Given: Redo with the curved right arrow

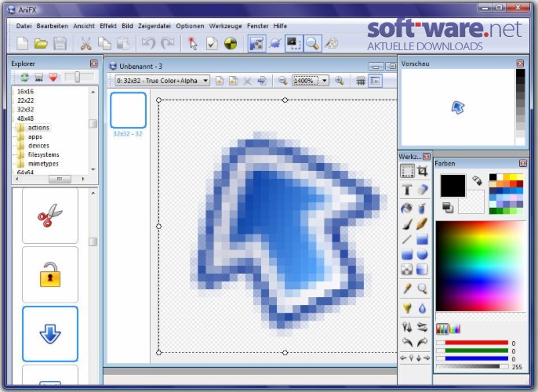Looking at the screenshot, I should pyautogui.click(x=168, y=43).
